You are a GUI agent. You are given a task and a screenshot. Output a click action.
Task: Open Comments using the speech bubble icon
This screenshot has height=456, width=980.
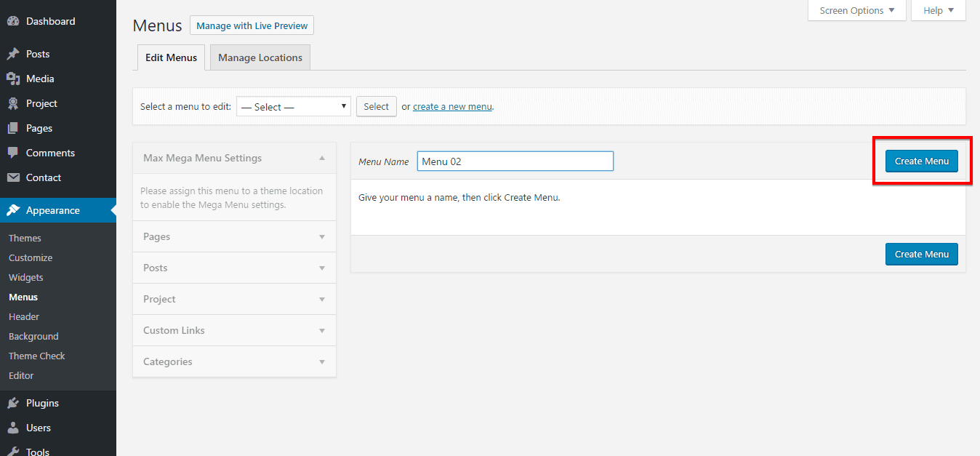15,152
